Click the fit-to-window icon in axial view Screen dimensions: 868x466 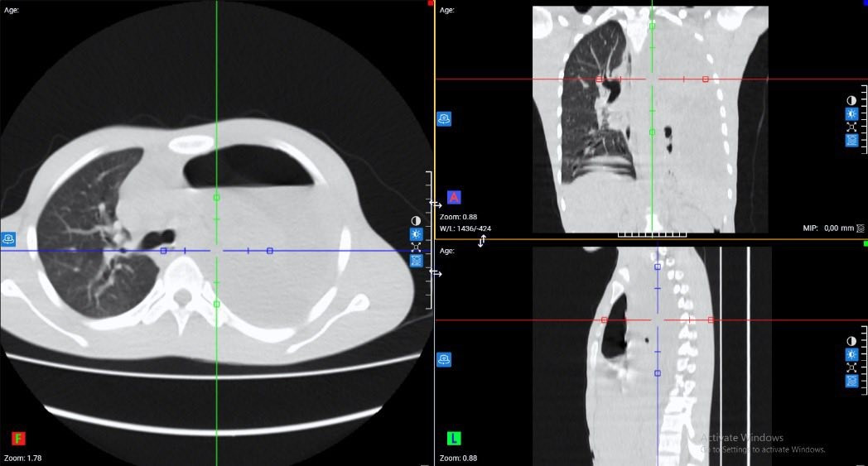coord(416,247)
